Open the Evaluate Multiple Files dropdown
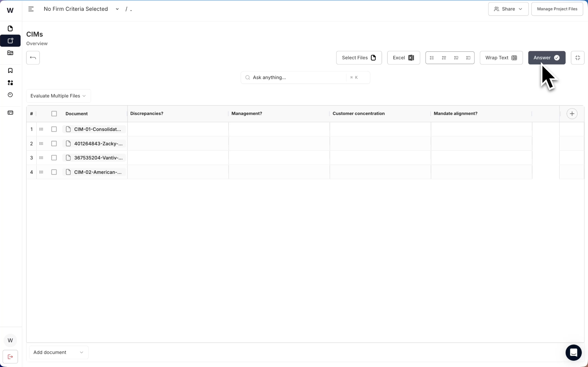Viewport: 588px width, 367px height. [x=58, y=96]
